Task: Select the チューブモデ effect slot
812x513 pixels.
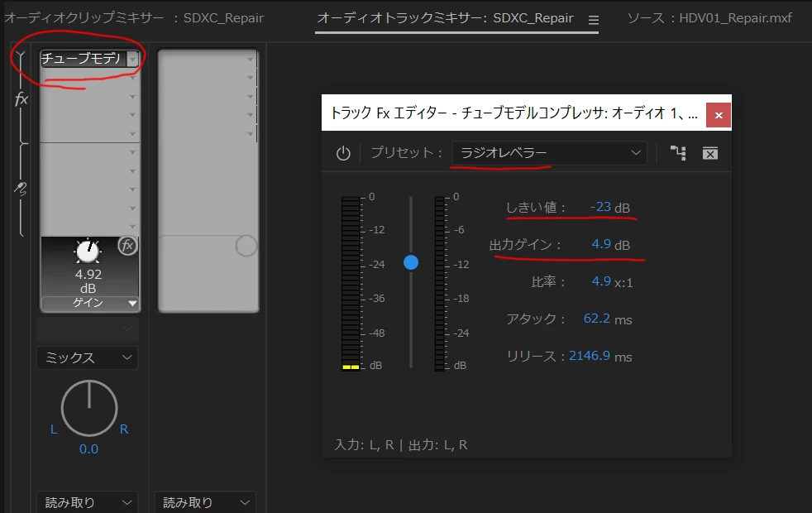Action: click(84, 59)
